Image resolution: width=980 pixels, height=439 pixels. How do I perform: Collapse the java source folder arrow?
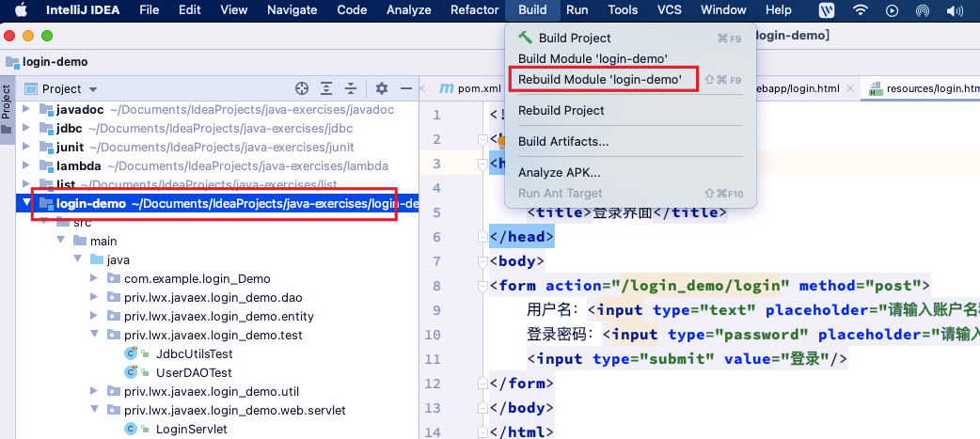(x=77, y=259)
